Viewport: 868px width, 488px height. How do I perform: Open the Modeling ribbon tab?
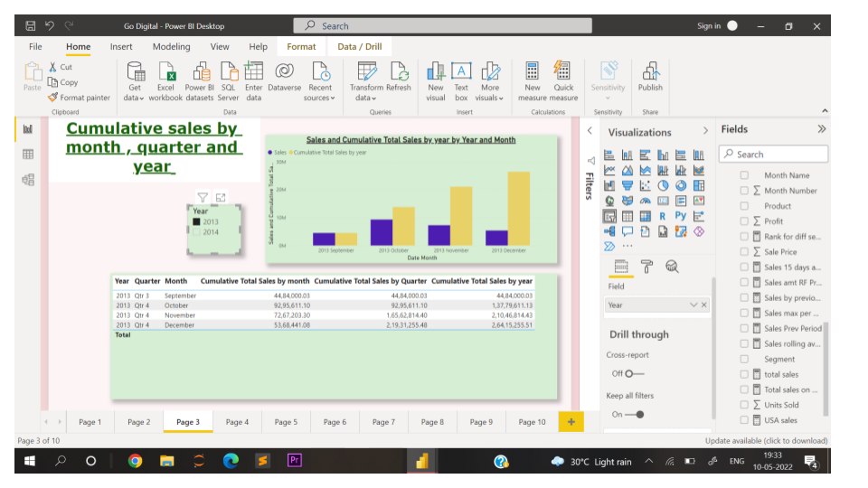[x=172, y=46]
